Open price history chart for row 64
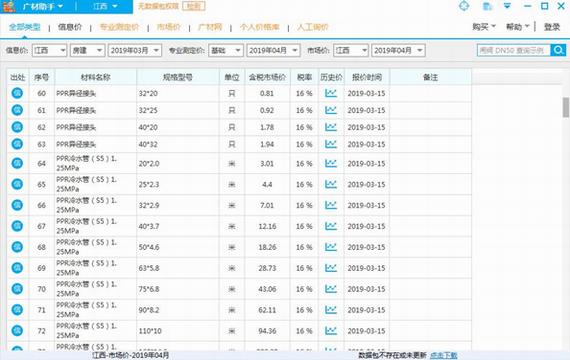570x360 pixels. 331,163
